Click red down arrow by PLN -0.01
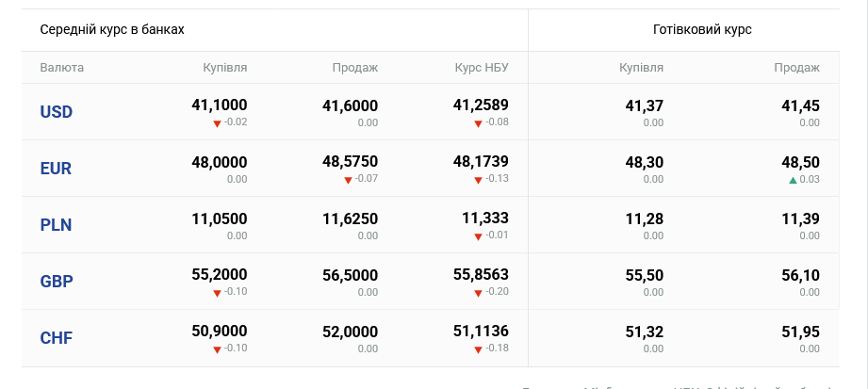The height and width of the screenshot is (389, 868). (x=479, y=236)
